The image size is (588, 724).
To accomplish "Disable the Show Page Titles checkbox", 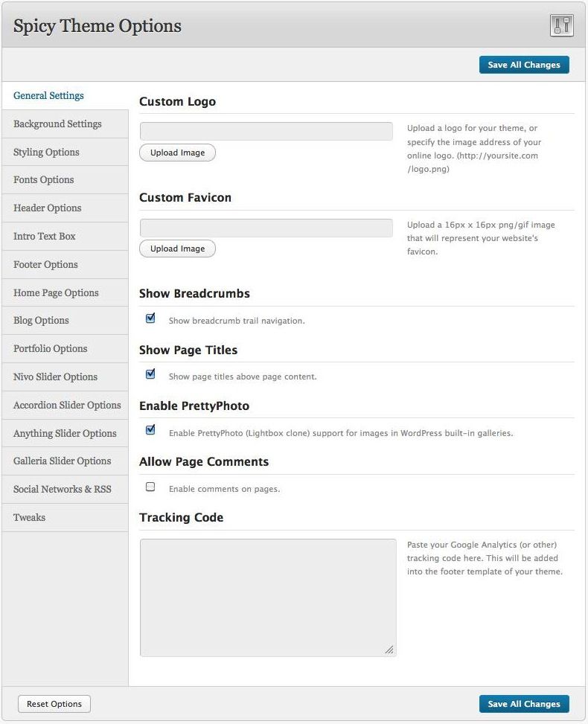I will (150, 374).
